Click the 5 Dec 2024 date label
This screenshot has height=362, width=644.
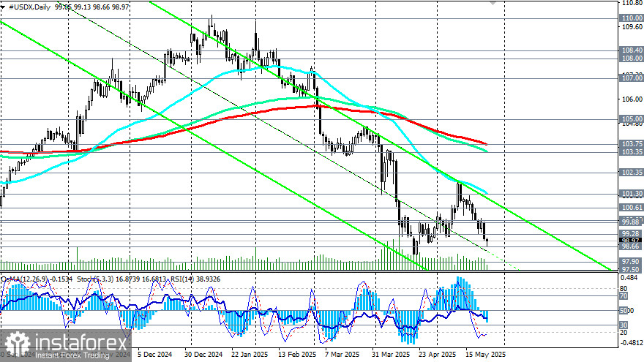(155, 354)
